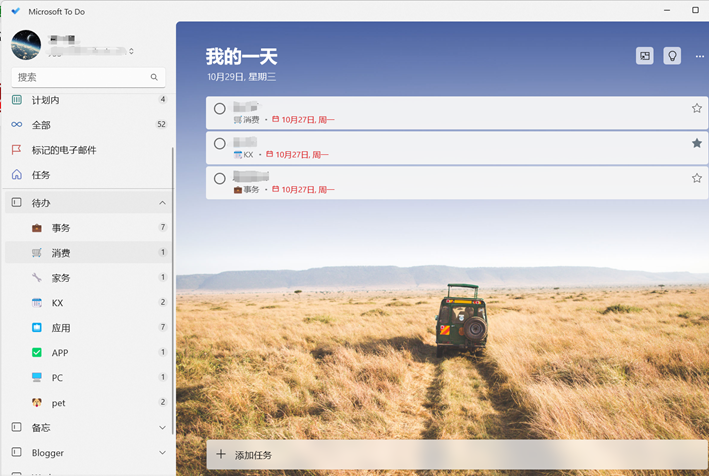Click the 搜索 search input field
The image size is (709, 476).
coord(80,77)
